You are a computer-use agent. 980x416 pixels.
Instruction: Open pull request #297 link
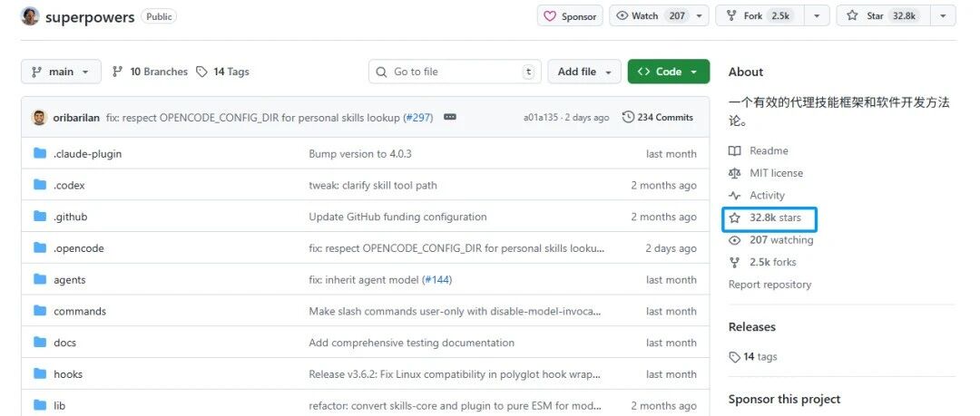tap(418, 118)
